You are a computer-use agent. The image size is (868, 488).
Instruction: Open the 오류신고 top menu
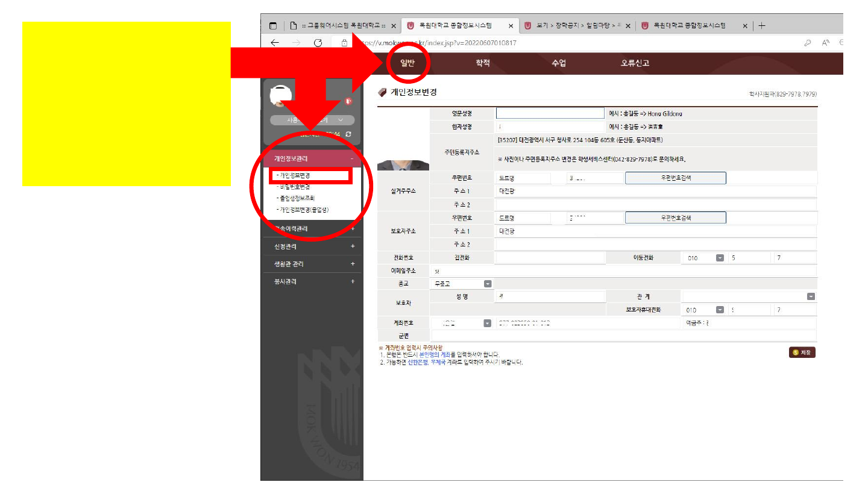pyautogui.click(x=635, y=63)
